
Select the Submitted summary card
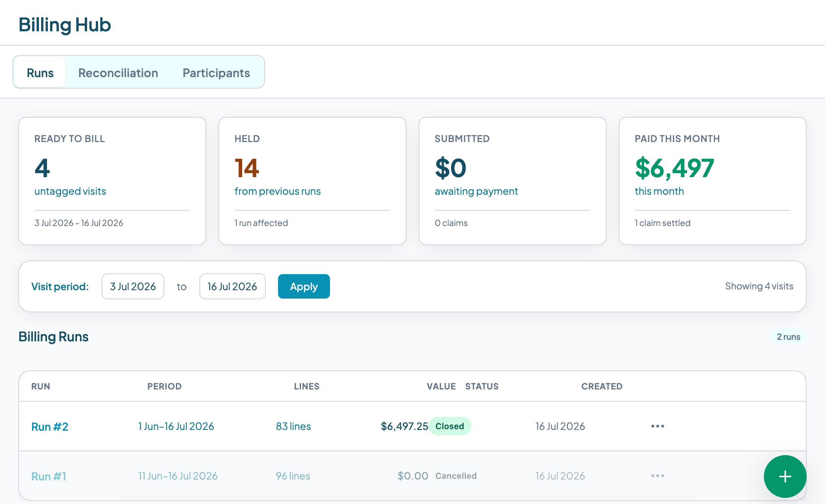[x=513, y=181]
